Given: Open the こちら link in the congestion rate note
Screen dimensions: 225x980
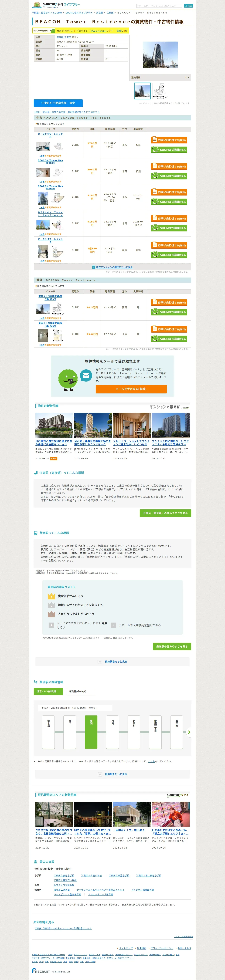Looking at the screenshot, I should (152, 761).
